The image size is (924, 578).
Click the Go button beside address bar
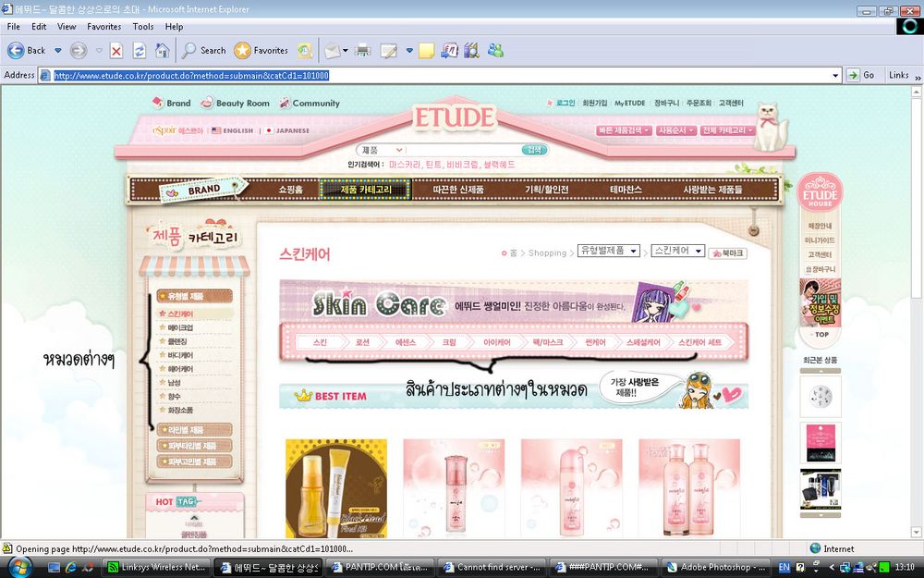pos(860,76)
